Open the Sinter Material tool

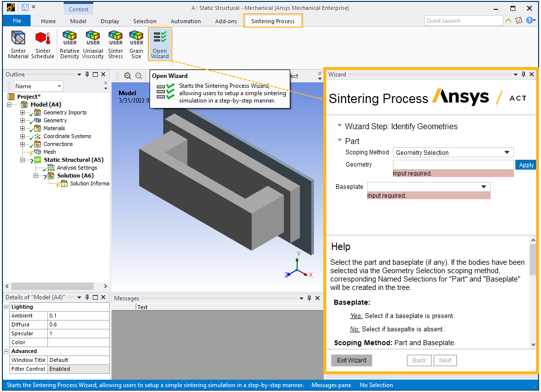coord(18,44)
